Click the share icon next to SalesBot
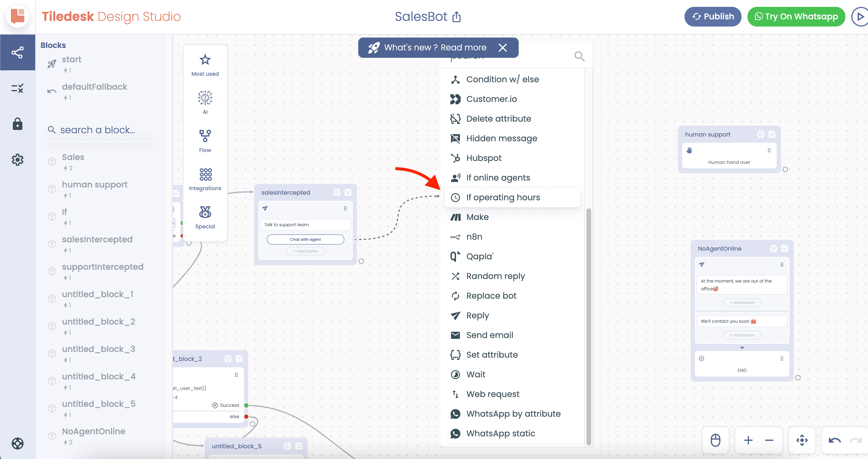 coord(457,16)
